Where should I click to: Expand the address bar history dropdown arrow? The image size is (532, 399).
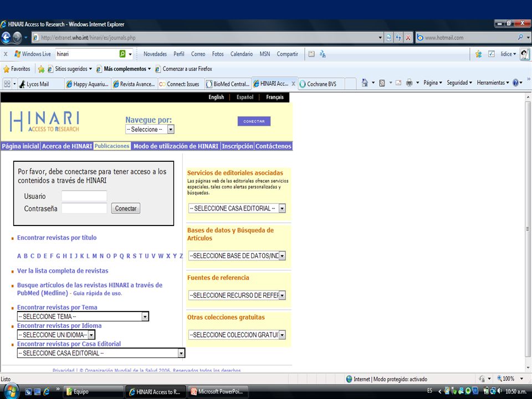(380, 38)
